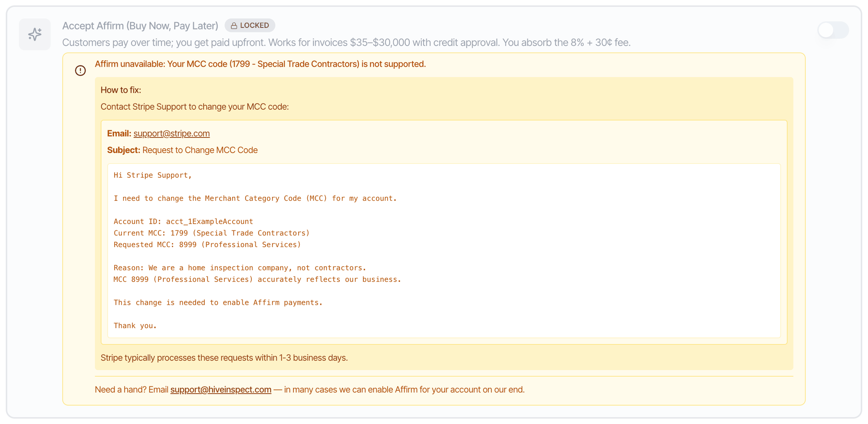Click 'MCC 8999 (Professional Services) accurately reflects' line

click(257, 279)
